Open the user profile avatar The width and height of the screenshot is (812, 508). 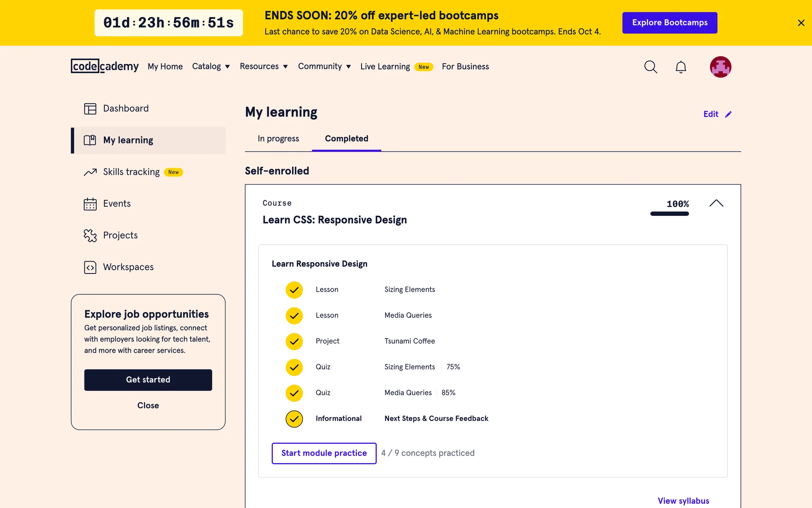[x=720, y=67]
